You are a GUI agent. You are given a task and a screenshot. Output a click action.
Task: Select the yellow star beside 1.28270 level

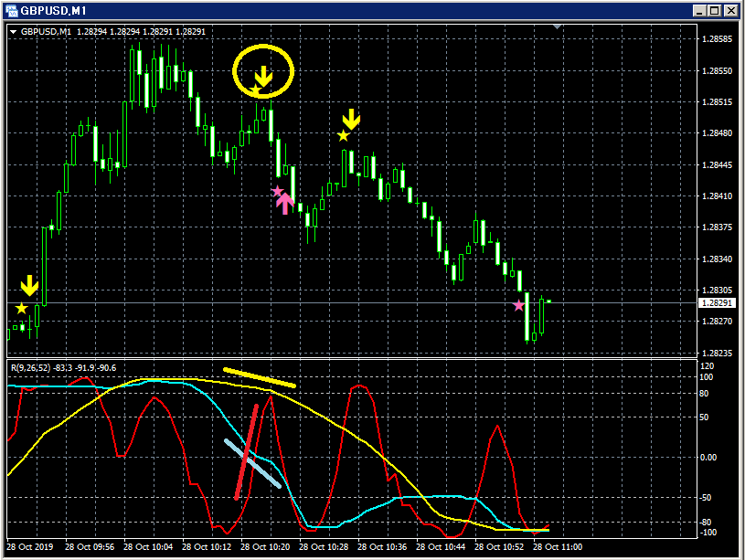(21, 309)
